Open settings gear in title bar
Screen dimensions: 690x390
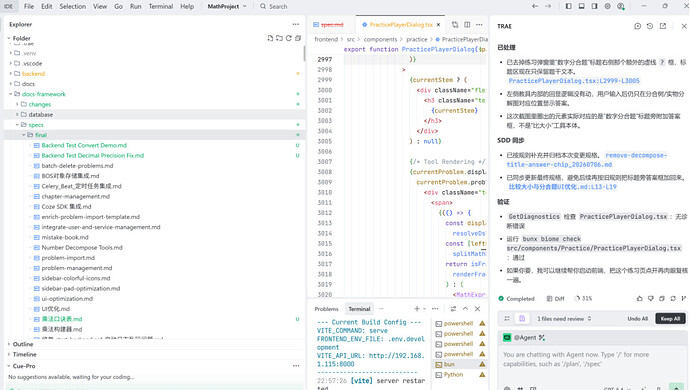tap(608, 6)
